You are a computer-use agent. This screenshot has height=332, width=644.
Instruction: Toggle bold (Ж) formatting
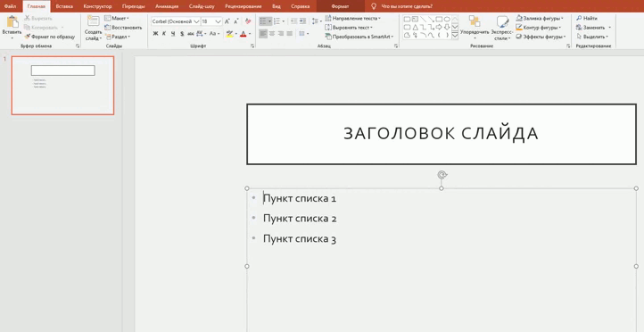coord(155,34)
